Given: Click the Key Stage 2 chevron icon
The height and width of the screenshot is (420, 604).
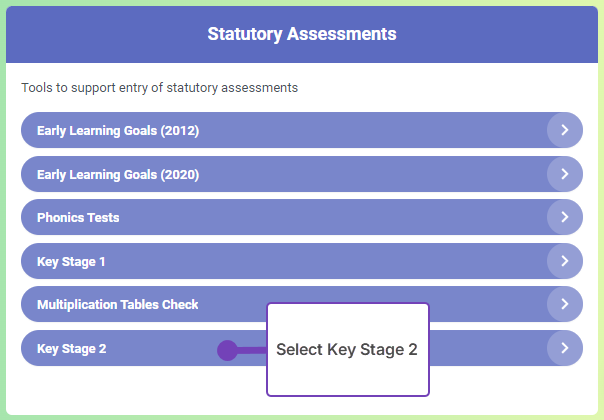Looking at the screenshot, I should (x=565, y=348).
